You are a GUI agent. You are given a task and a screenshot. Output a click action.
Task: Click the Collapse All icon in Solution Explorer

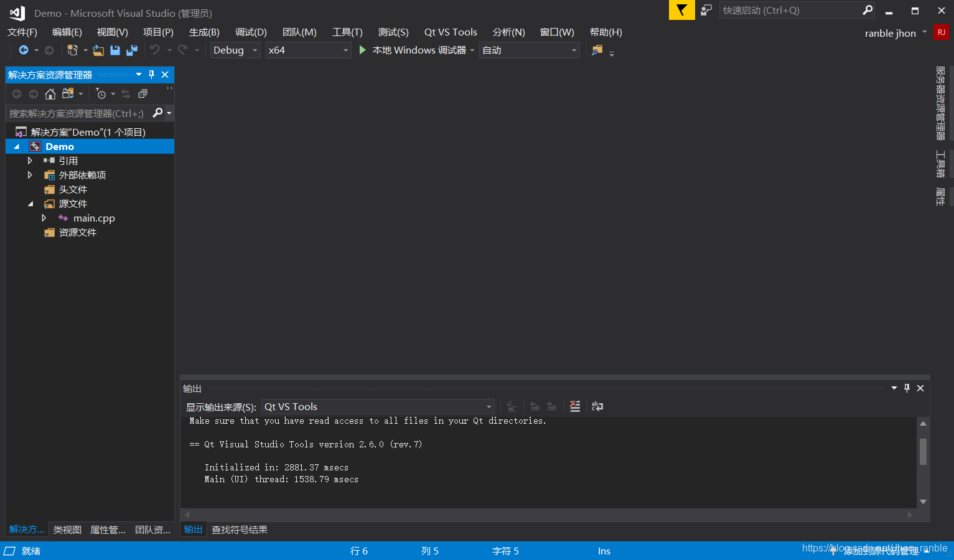(x=143, y=94)
